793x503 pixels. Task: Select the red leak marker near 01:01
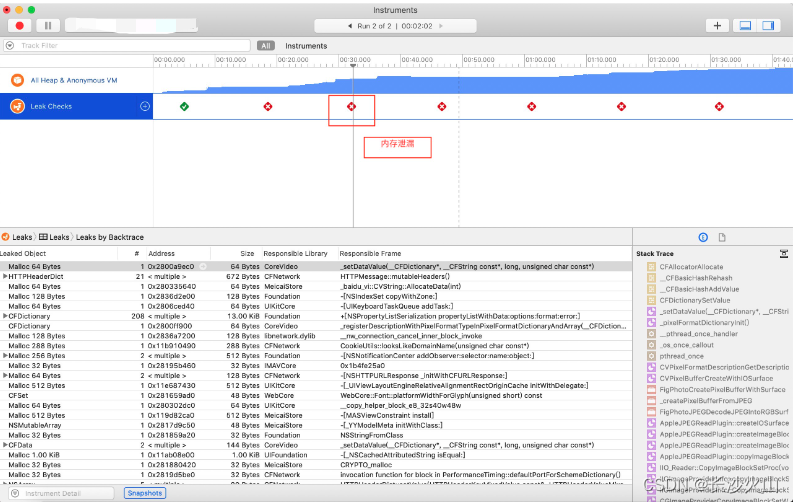(x=532, y=106)
